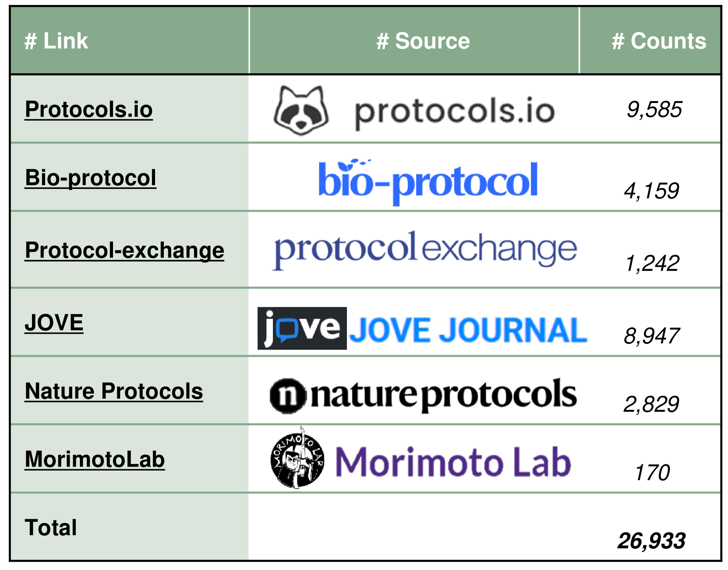Screen dimensions: 728x570
Task: Click the bio-protocol blue logo
Action: (x=428, y=180)
